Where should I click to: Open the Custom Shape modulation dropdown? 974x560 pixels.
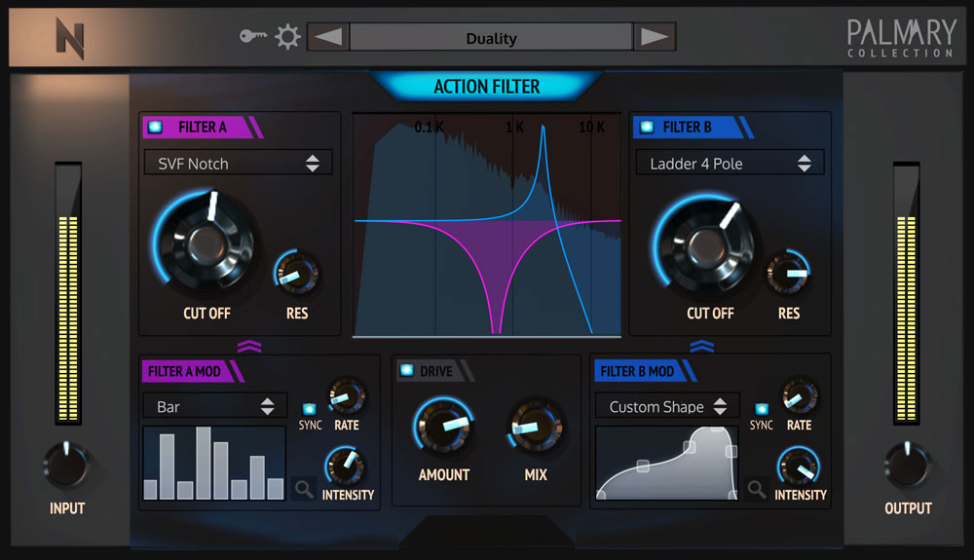[667, 407]
